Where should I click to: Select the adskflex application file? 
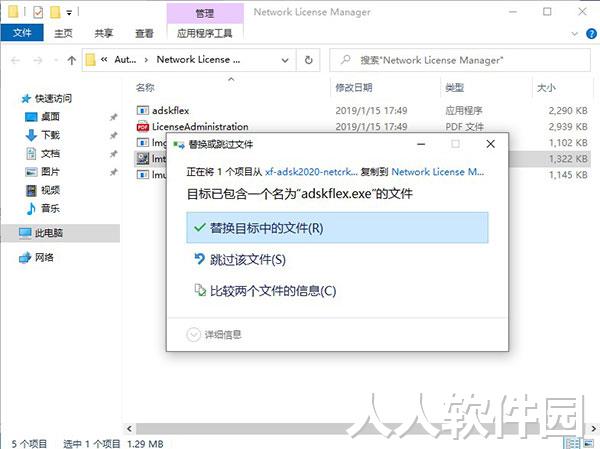pyautogui.click(x=171, y=111)
